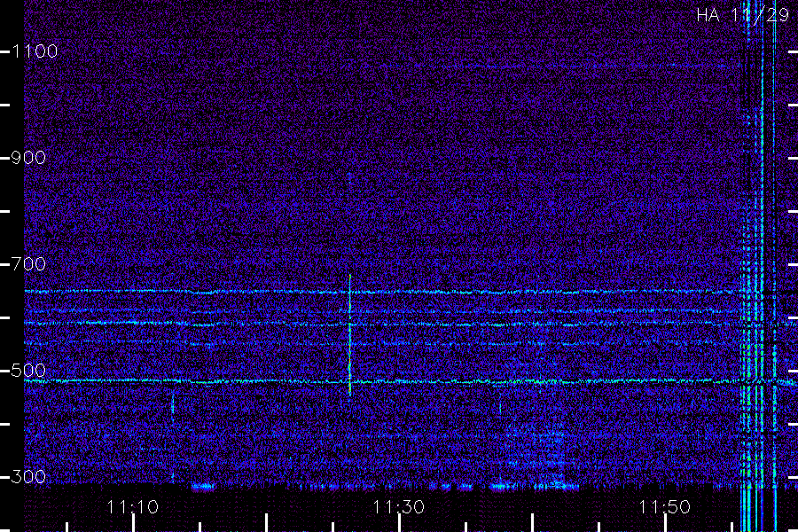Click the 11:30 time axis label

click(x=398, y=507)
